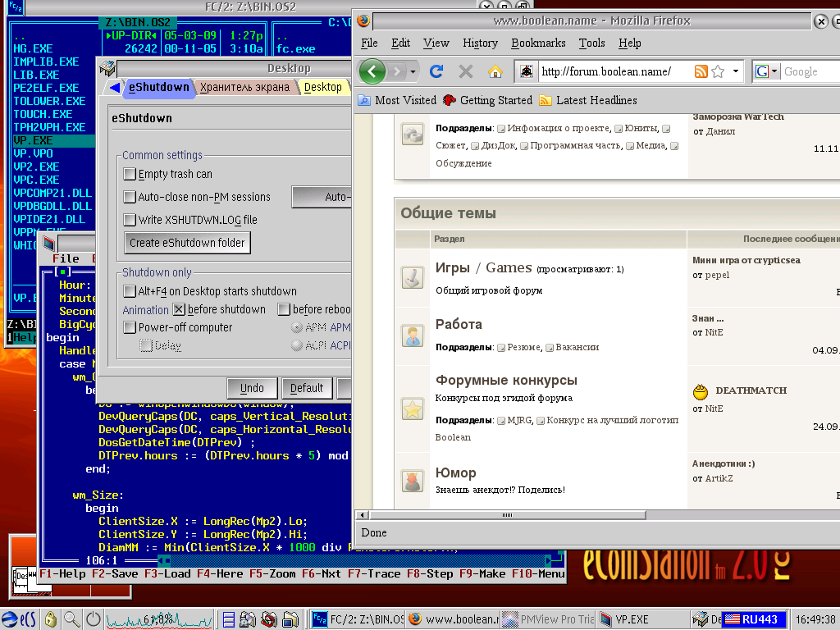Viewport: 840px width, 630px height.
Task: Click the magnifier search icon in taskbar
Action: pyautogui.click(x=72, y=619)
